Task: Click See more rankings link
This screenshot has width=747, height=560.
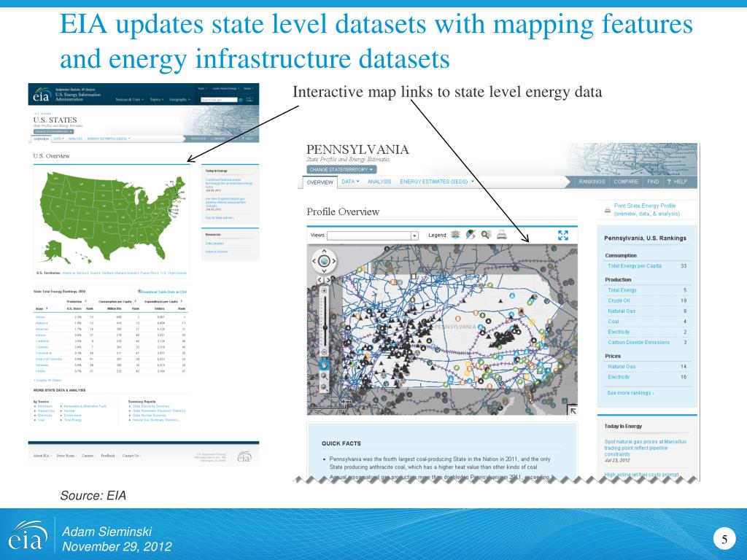Action: 630,393
